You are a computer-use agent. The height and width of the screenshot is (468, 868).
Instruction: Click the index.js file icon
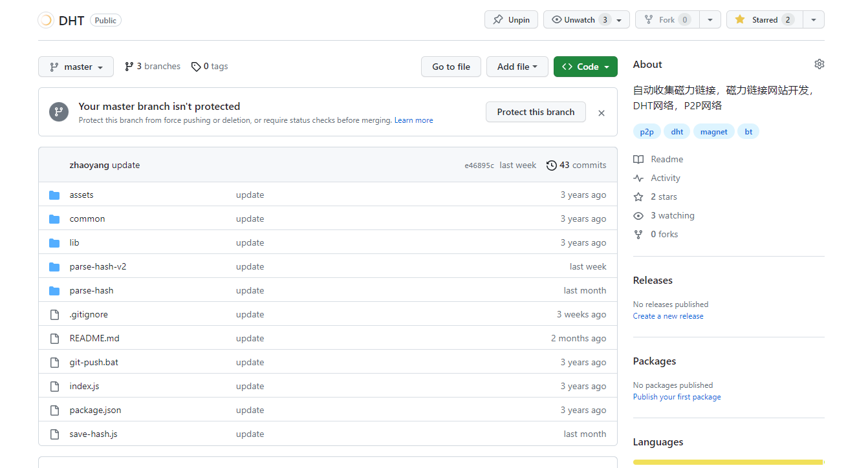point(54,387)
